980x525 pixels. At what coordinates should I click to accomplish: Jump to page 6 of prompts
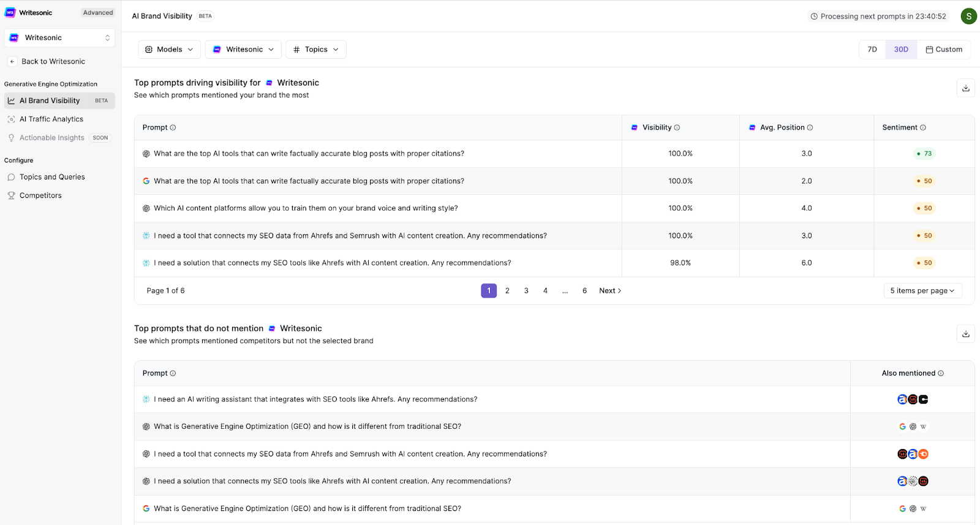point(584,291)
